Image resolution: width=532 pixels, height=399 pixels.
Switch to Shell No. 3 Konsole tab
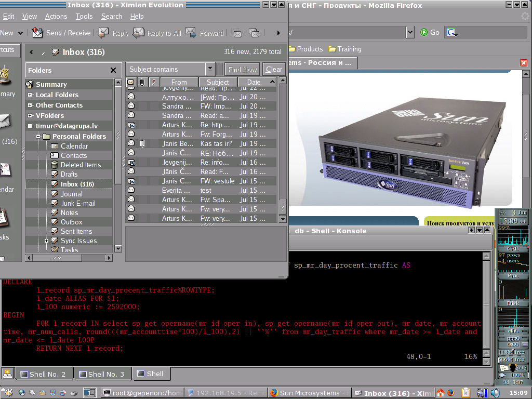click(102, 374)
